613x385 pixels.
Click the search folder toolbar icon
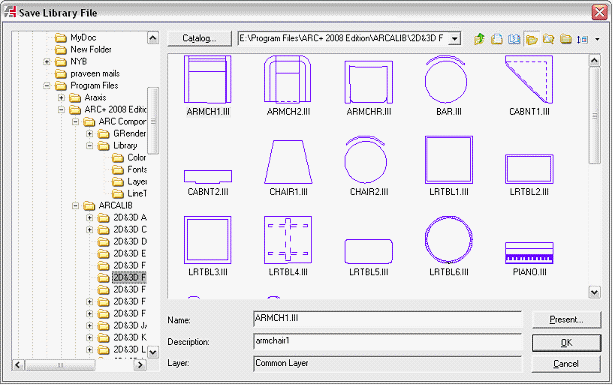pyautogui.click(x=548, y=39)
